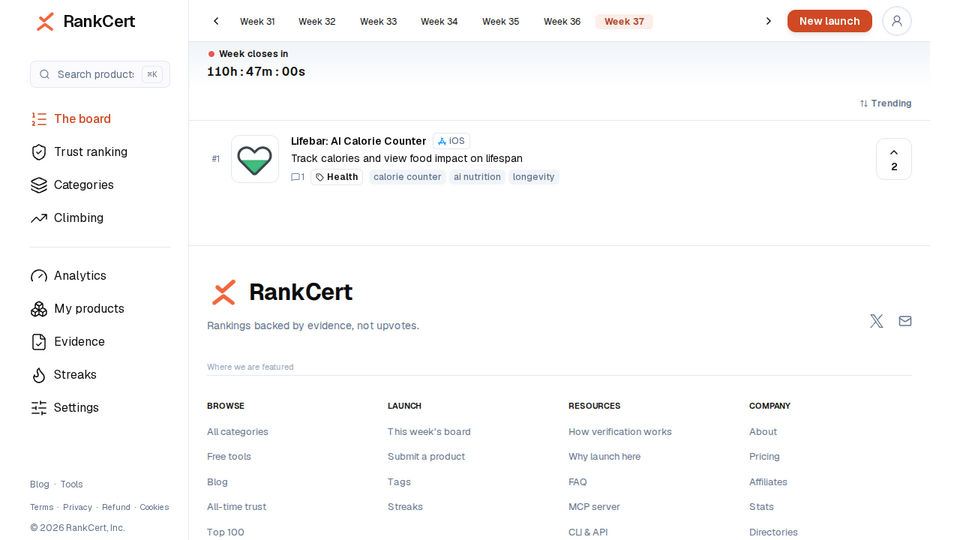Screen dimensions: 960x540
Task: Open the Privacy link in sidebar
Action: click(78, 508)
